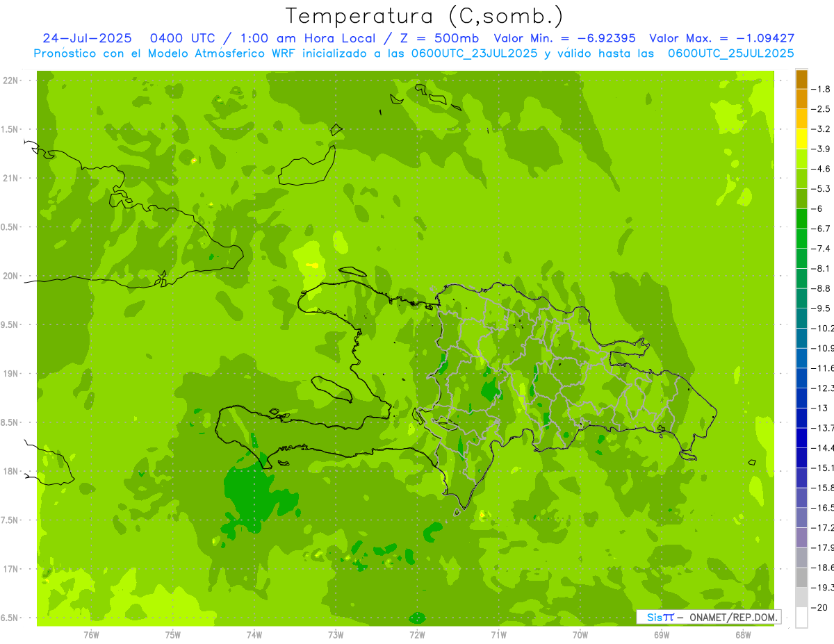Select the gray swatch between -18.6 and -19.3
Screen dimensions: 834x644
tap(801, 577)
